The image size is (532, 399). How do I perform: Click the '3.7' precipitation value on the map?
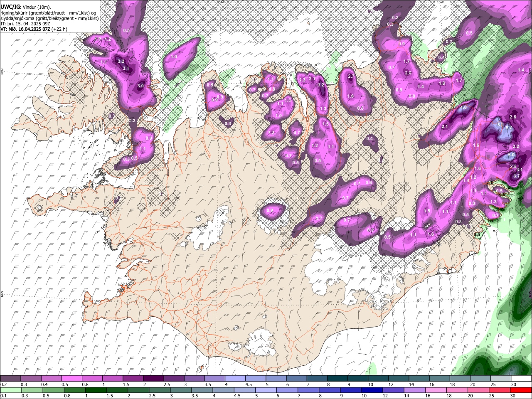click(517, 176)
